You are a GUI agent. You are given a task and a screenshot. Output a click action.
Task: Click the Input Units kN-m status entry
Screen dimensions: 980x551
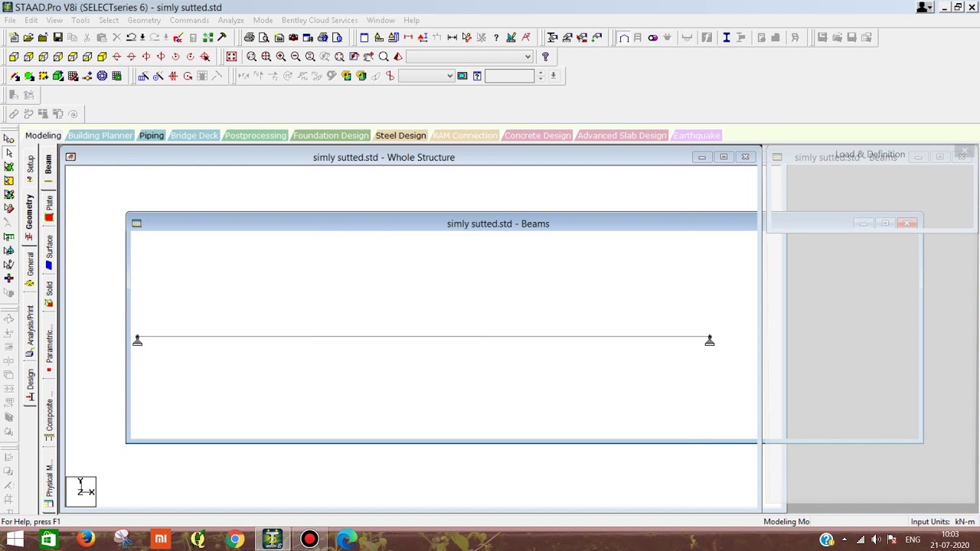pyautogui.click(x=942, y=522)
